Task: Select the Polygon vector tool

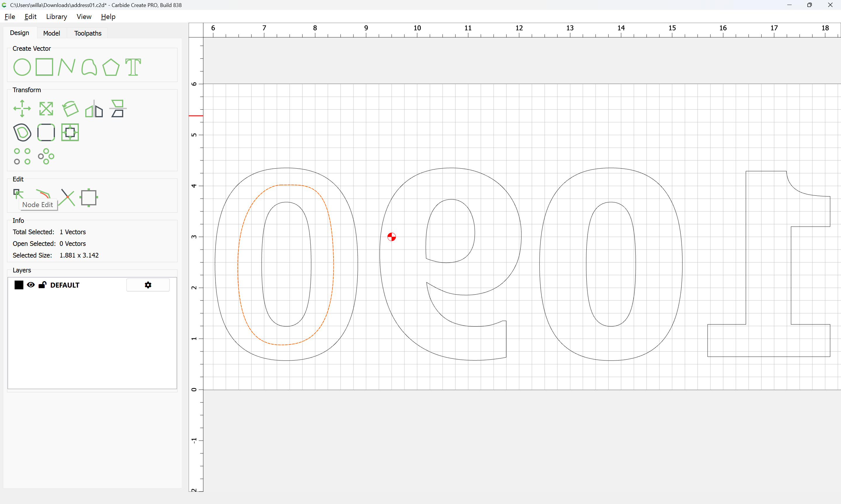Action: 111,67
